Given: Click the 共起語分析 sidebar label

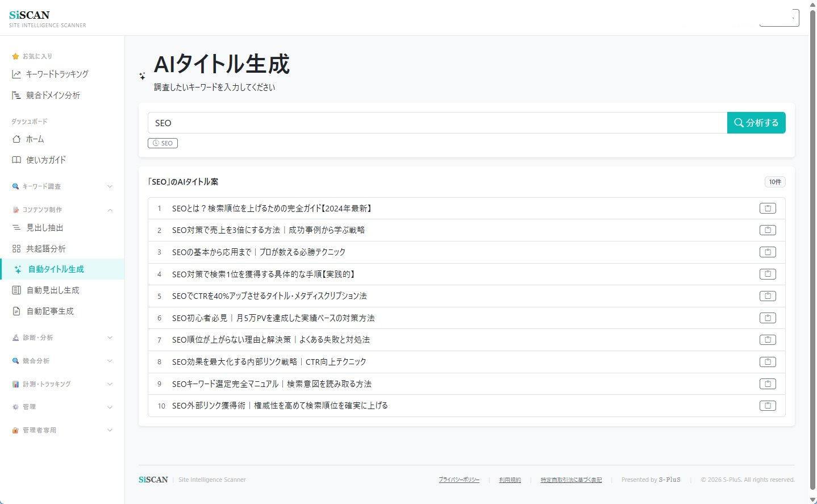Looking at the screenshot, I should [x=46, y=249].
